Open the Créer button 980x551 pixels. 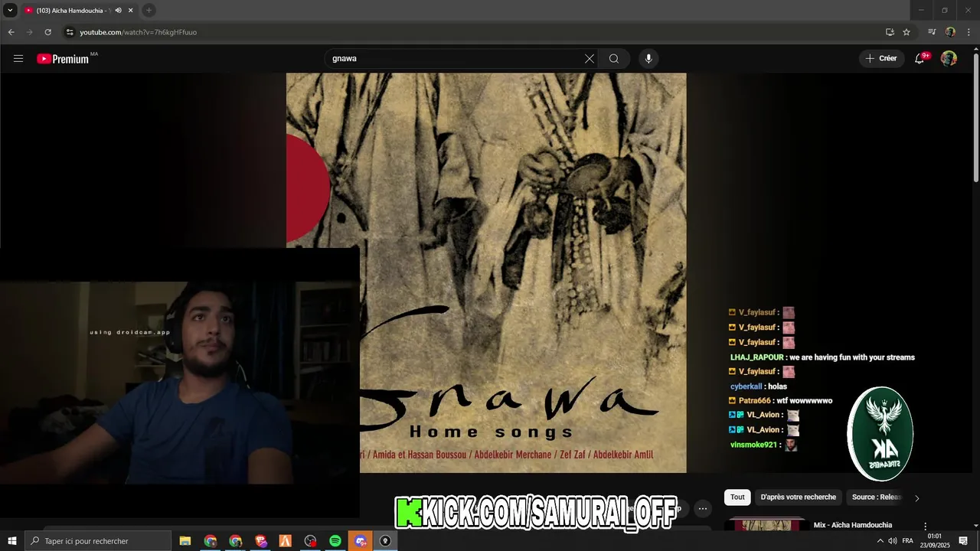(881, 58)
